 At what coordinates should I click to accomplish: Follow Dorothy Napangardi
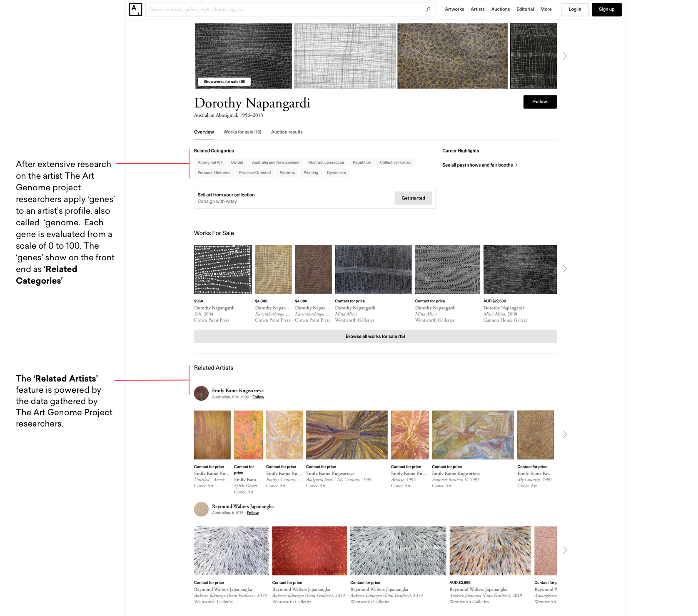click(540, 102)
